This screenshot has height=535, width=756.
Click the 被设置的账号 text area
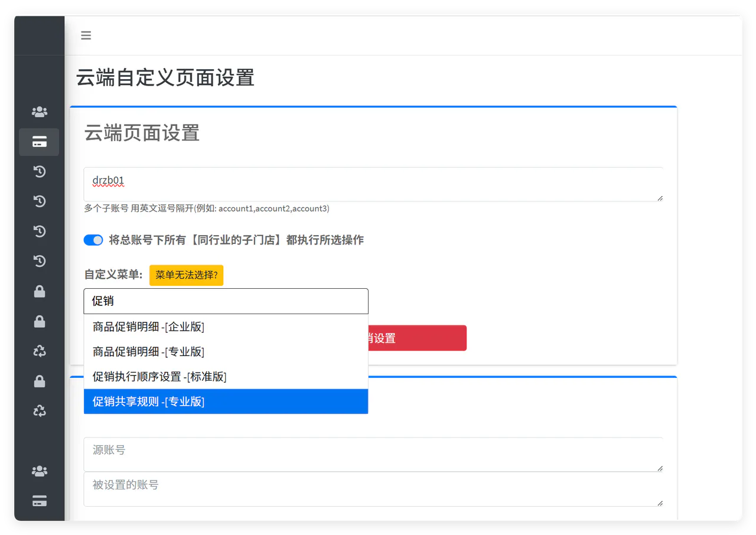373,489
